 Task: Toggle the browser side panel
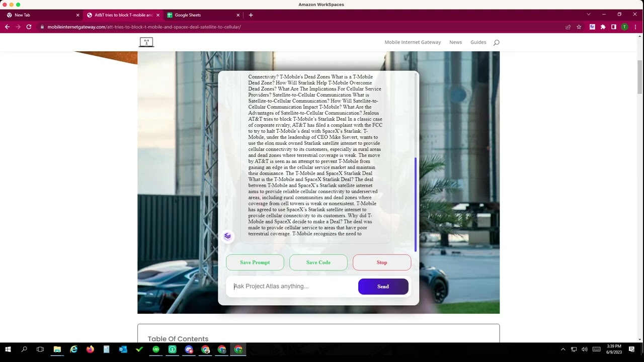(614, 27)
